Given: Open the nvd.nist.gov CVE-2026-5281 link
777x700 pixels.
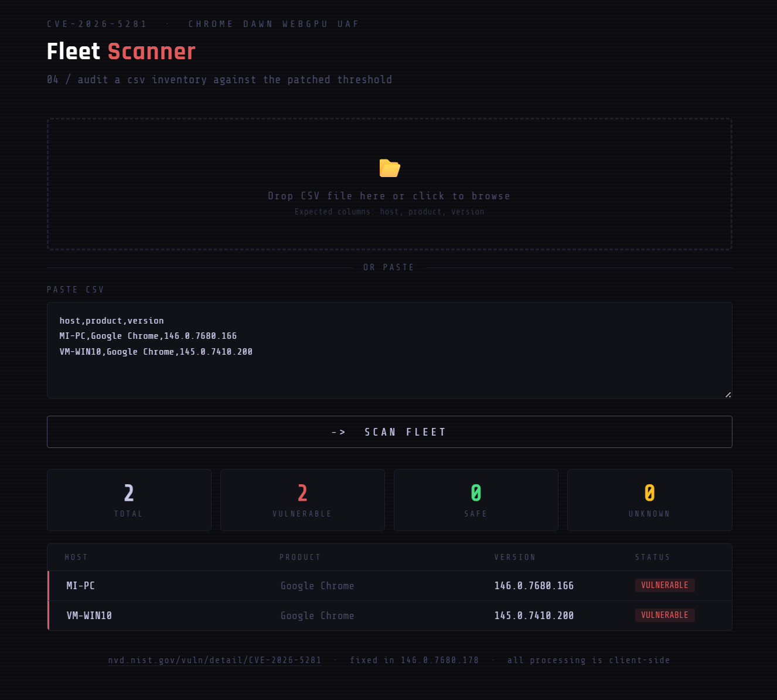Looking at the screenshot, I should 214,660.
